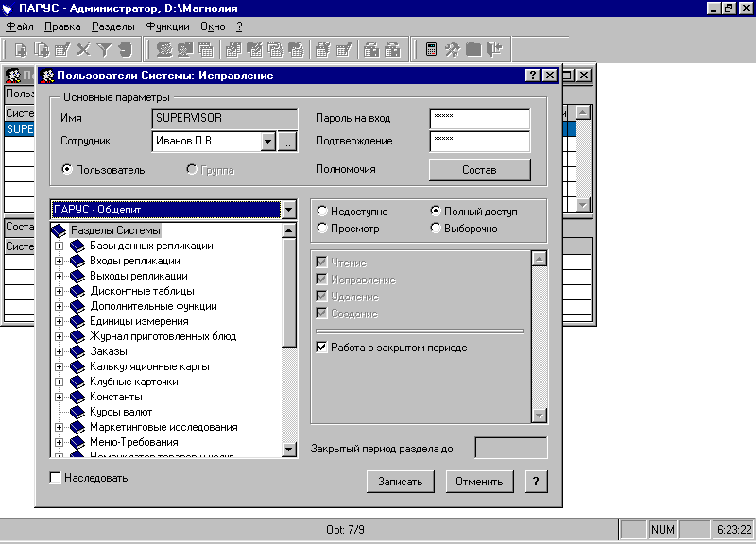Expand the Базы данных репликации node
The image size is (756, 544).
point(59,246)
